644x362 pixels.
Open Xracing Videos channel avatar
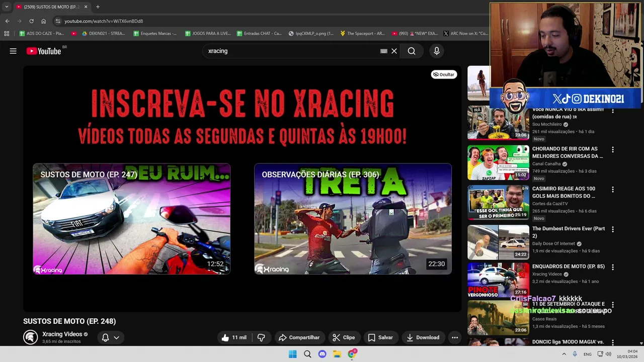point(30,337)
